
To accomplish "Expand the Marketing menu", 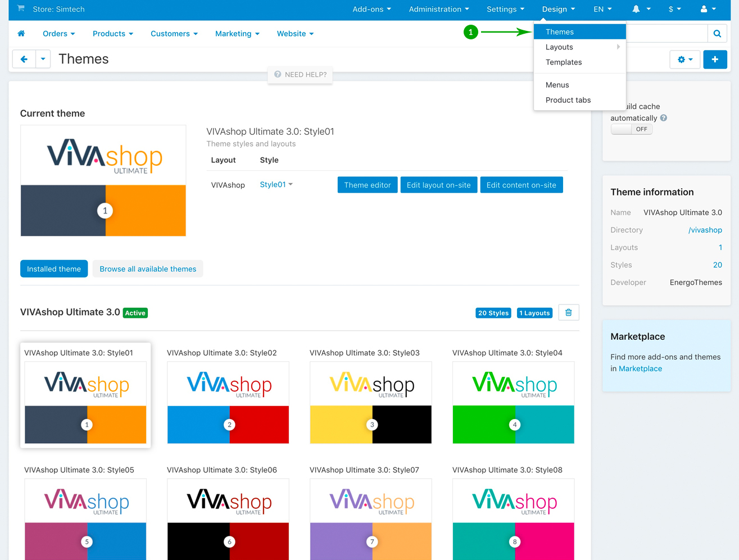I will [x=237, y=34].
